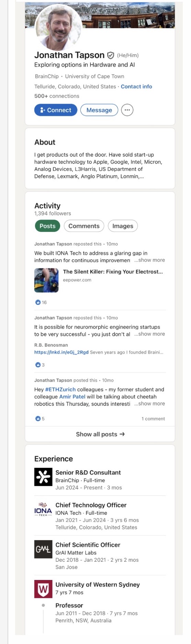Switch activity filter to Images

point(123,226)
